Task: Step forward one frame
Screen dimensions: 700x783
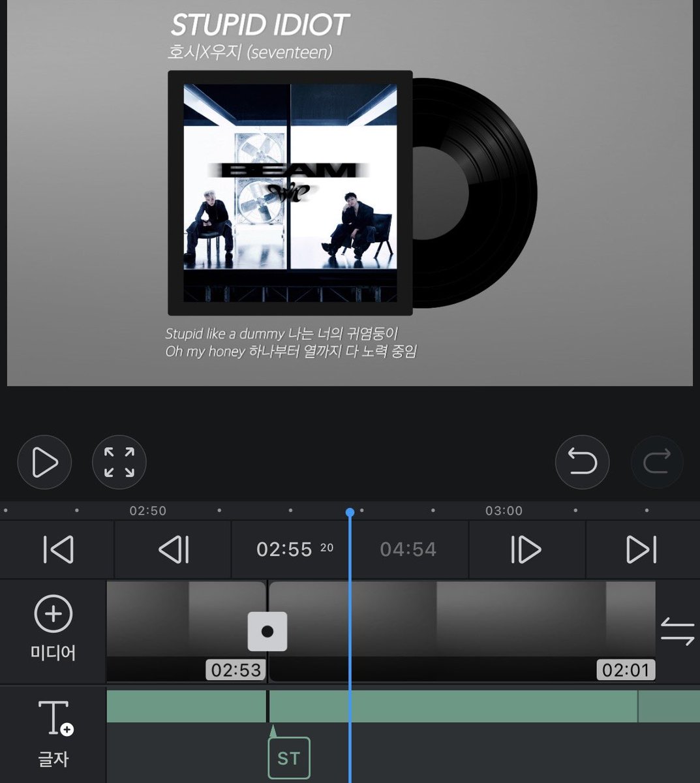Action: pos(526,549)
